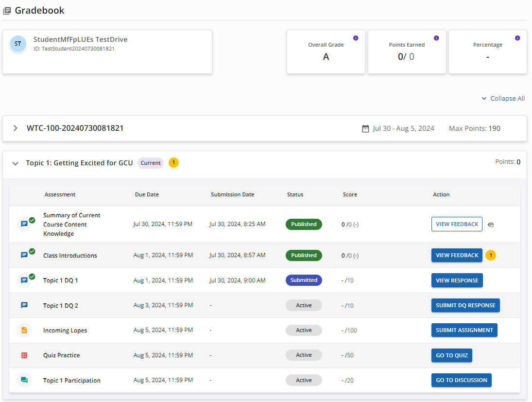
Task: Open the Overall Grade info icon
Action: [356, 38]
